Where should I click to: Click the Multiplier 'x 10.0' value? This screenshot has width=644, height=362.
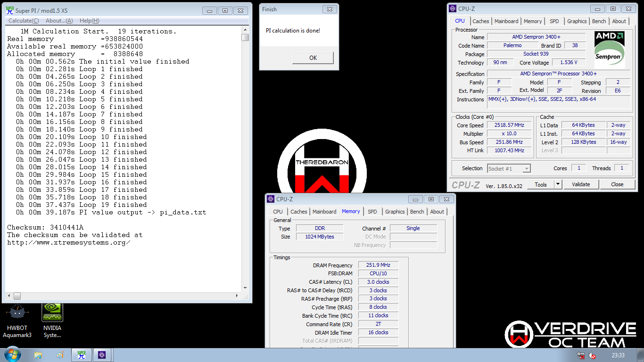(509, 133)
